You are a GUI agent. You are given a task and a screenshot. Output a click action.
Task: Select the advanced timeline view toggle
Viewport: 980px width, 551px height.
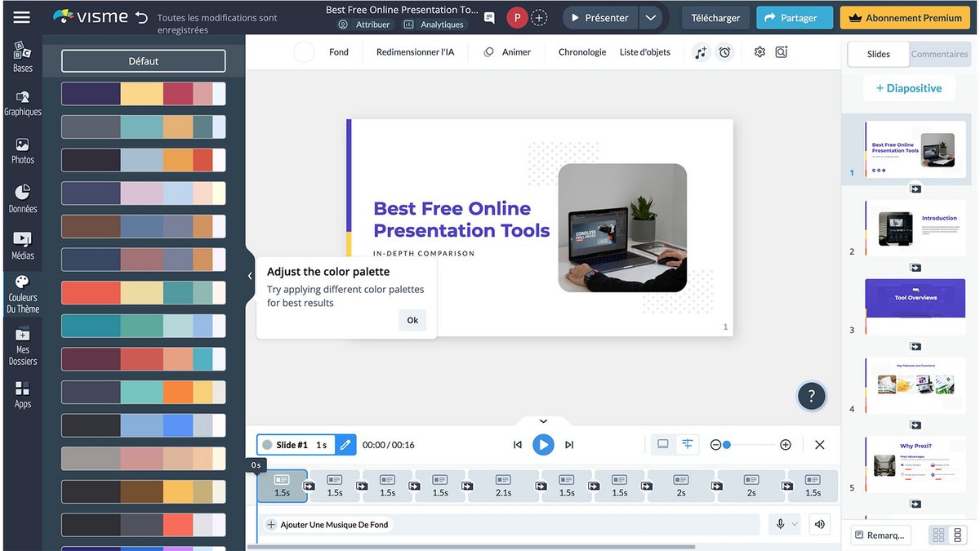(687, 444)
